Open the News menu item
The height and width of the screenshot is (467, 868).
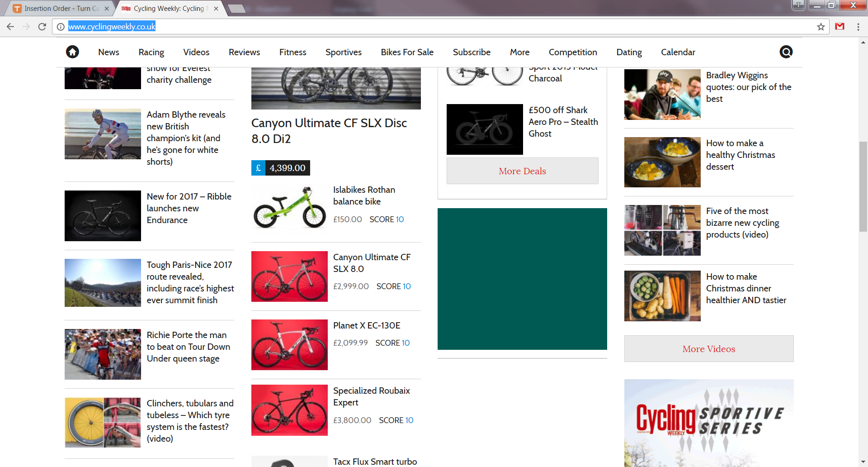coord(108,52)
